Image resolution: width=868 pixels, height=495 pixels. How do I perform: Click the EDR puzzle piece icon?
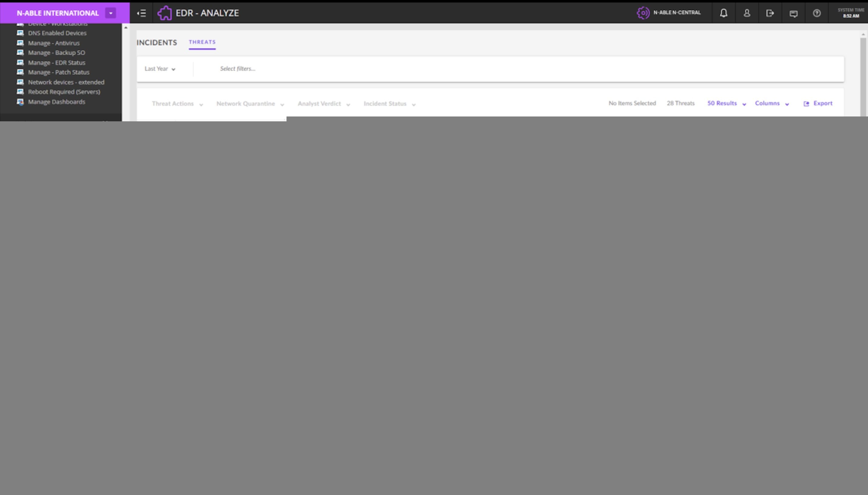click(164, 13)
